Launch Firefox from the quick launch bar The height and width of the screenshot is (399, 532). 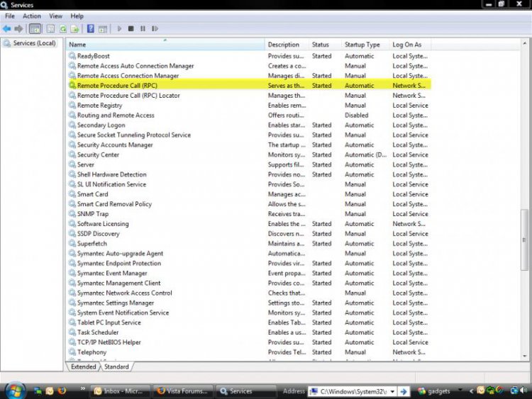pos(62,391)
